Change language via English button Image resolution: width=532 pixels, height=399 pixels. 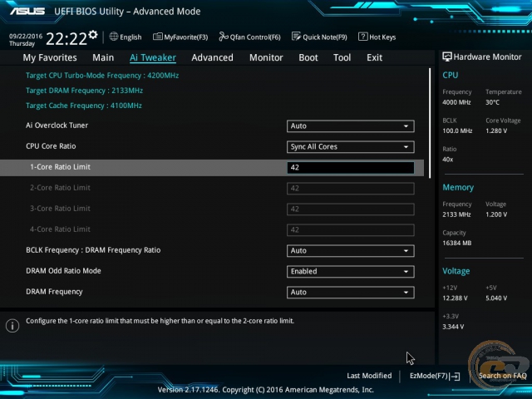coord(126,37)
